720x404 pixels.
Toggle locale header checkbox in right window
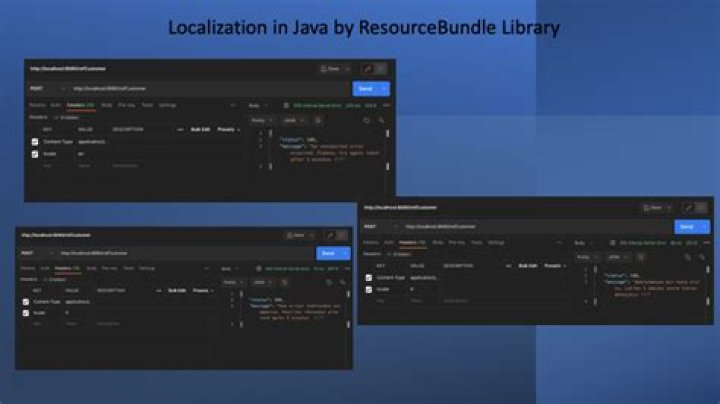pos(369,290)
